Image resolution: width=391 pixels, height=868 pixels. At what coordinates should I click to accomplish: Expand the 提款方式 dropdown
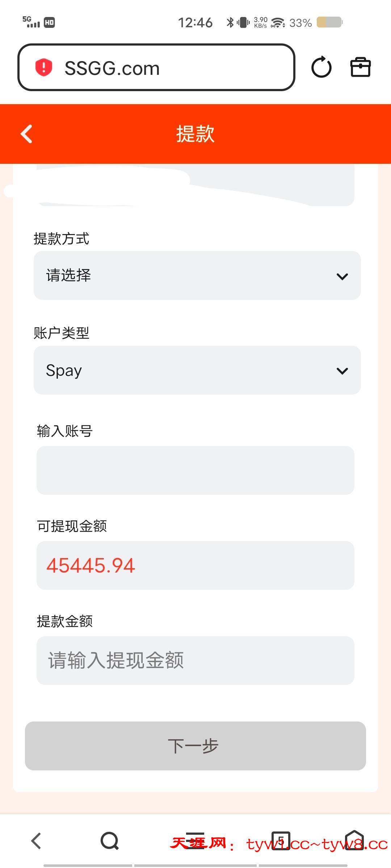click(x=197, y=276)
